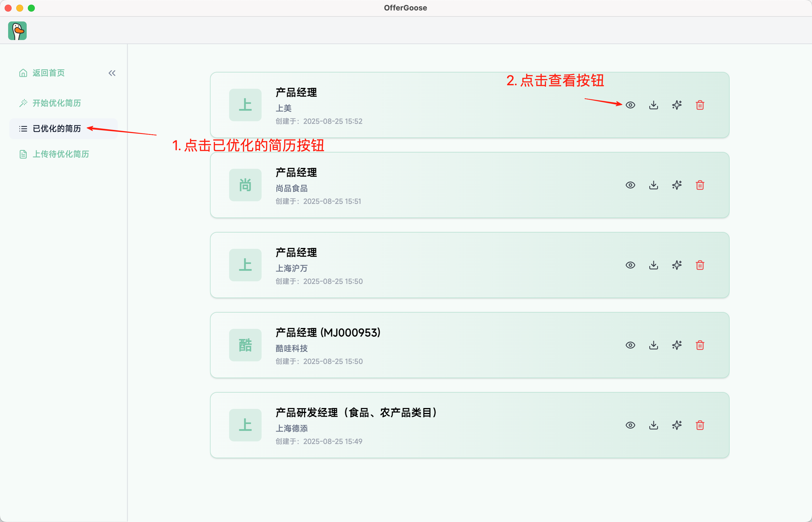Re-optimize 上美 resume with sparkle icon
812x522 pixels.
click(x=677, y=105)
